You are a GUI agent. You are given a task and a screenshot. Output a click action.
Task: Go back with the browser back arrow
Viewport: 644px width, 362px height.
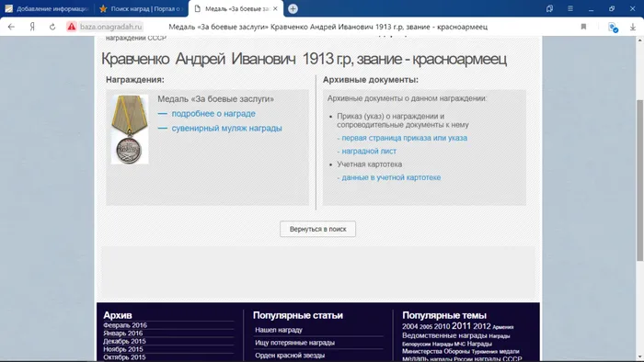click(x=11, y=27)
